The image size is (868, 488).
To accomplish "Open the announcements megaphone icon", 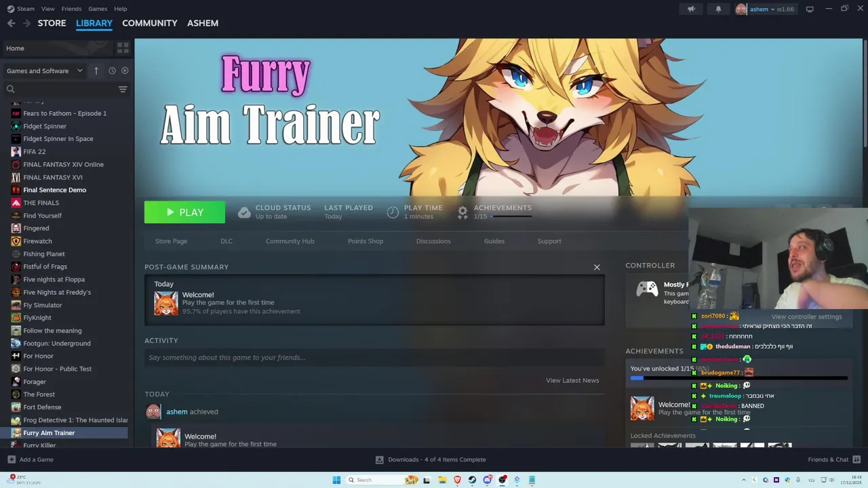I will [x=691, y=9].
